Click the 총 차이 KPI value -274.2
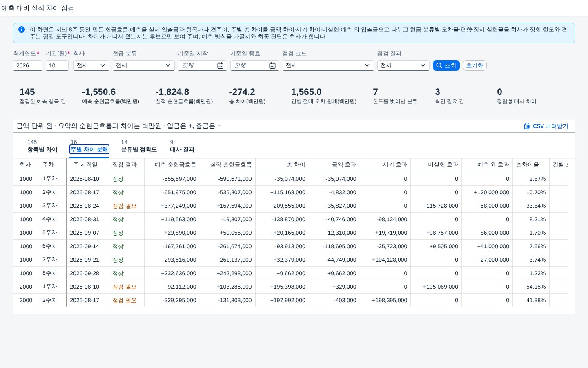This screenshot has width=588, height=368. tap(242, 92)
